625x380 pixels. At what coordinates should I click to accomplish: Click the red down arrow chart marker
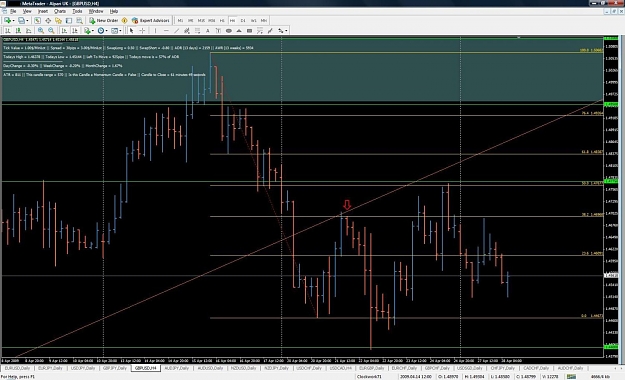point(347,205)
